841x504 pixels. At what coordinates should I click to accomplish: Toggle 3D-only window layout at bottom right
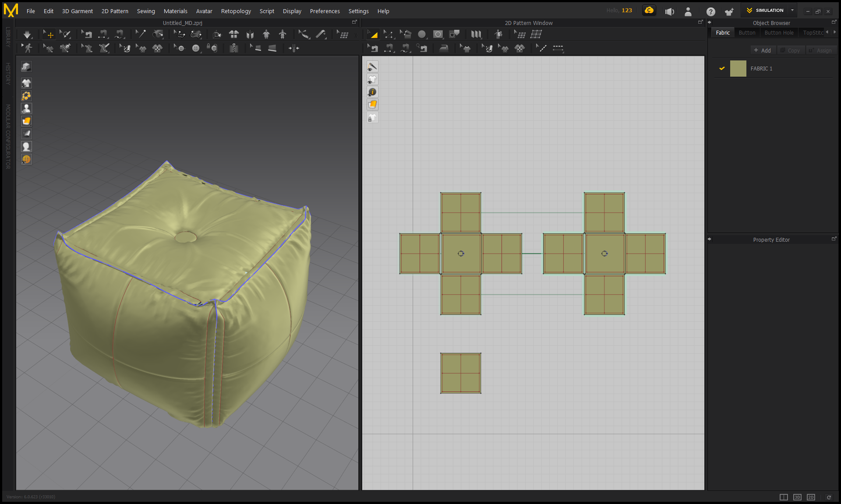tap(797, 497)
